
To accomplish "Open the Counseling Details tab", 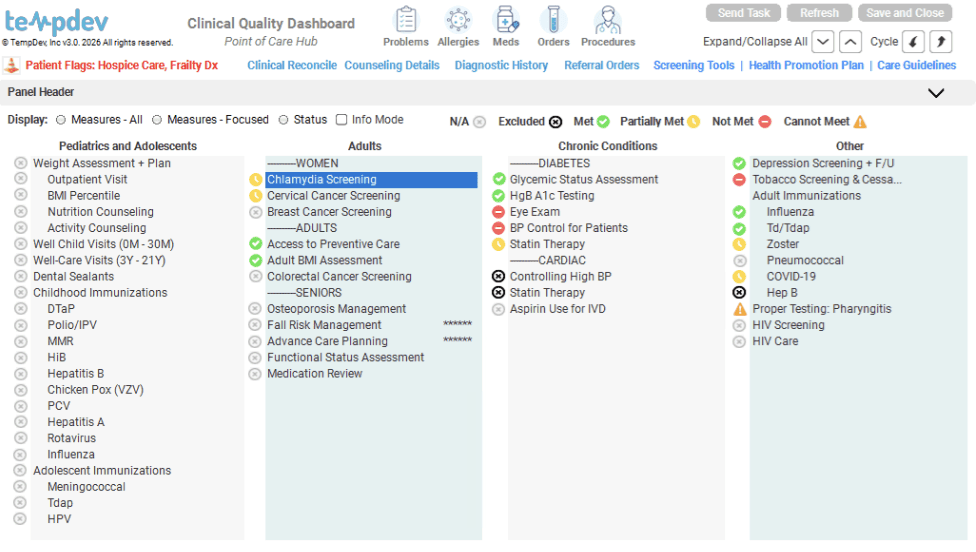I will 392,65.
